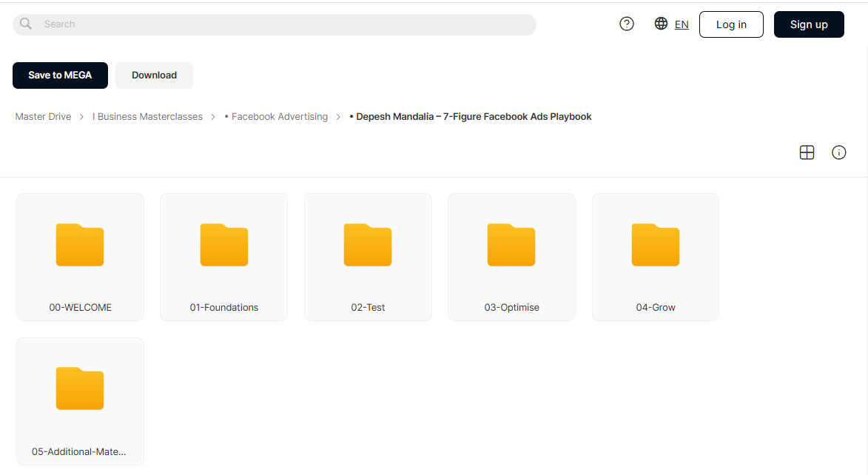Select the 02-Test folder name
Screen dimensions: 868x475
click(368, 307)
